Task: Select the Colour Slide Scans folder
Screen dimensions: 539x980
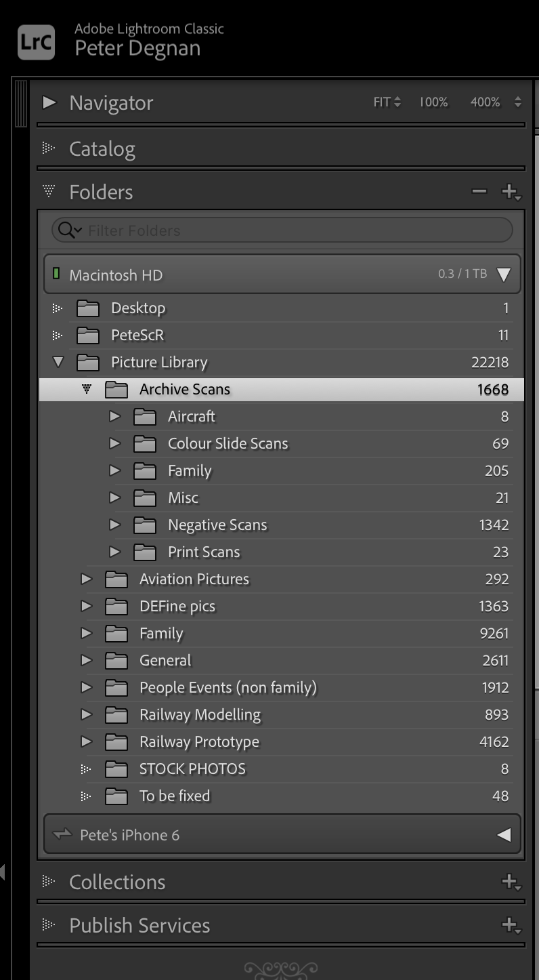Action: coord(228,443)
